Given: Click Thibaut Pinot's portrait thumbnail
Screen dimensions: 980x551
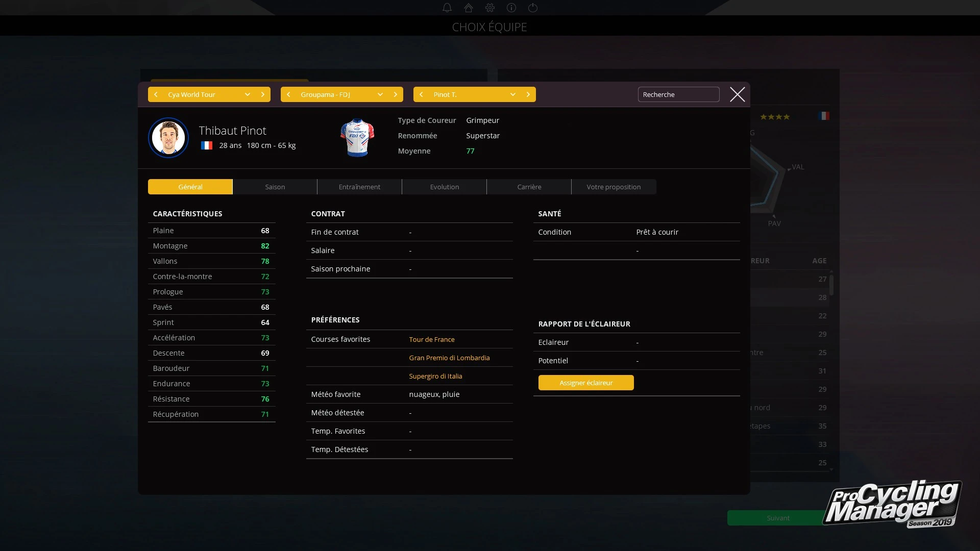Looking at the screenshot, I should pyautogui.click(x=168, y=138).
